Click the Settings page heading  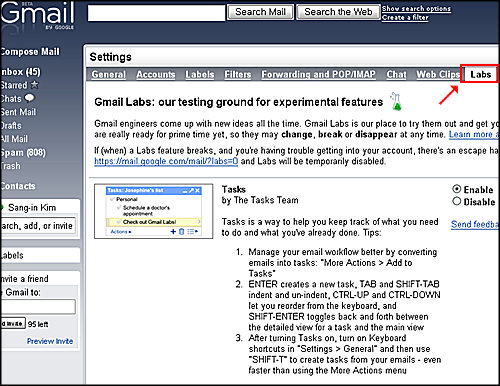pyautogui.click(x=111, y=57)
